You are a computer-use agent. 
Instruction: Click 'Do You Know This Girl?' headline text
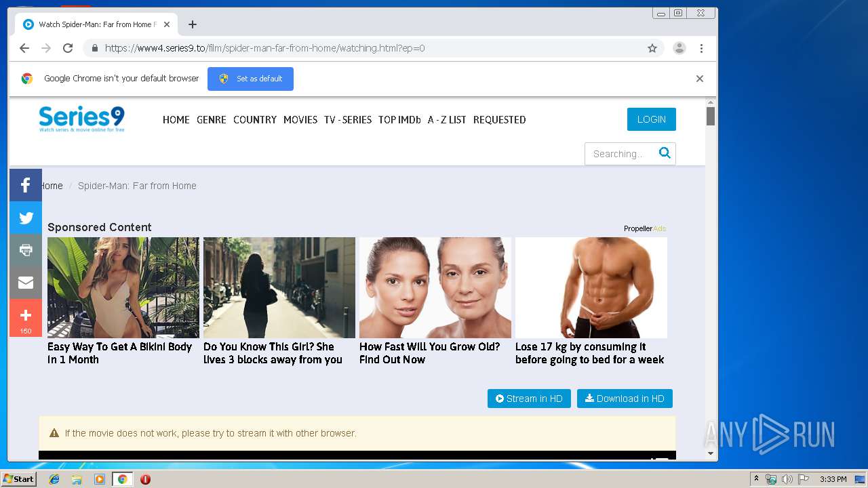click(x=273, y=353)
